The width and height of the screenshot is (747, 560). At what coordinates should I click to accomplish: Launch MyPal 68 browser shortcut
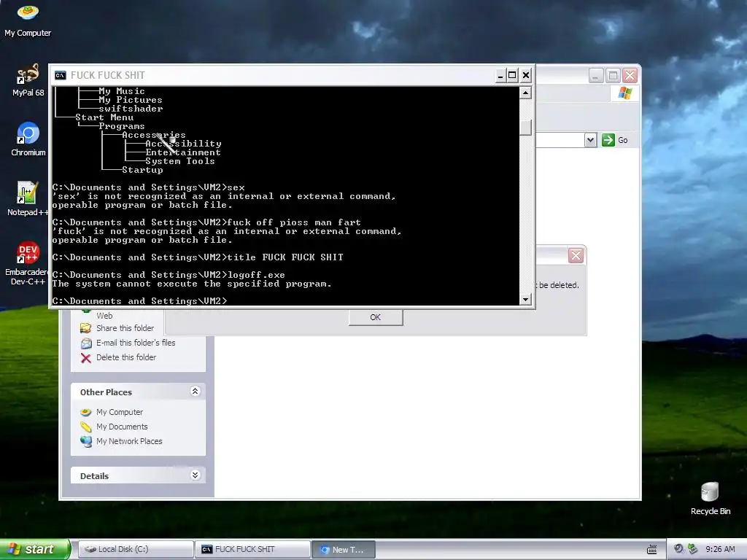tap(28, 79)
